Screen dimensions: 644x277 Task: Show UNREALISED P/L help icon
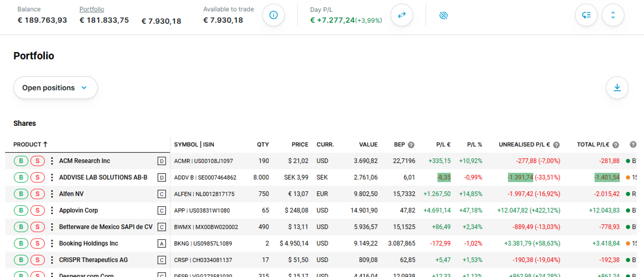556,145
